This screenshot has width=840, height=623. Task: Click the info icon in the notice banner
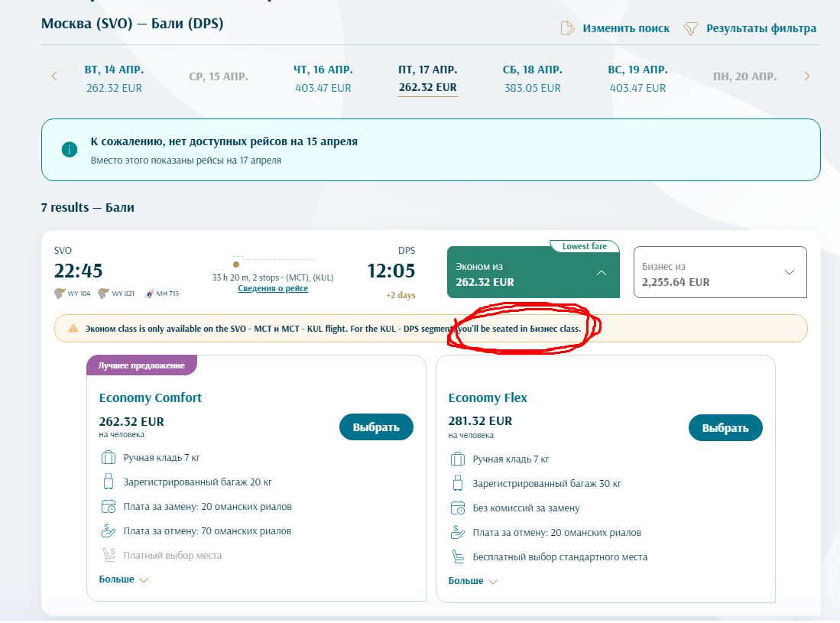(x=70, y=150)
